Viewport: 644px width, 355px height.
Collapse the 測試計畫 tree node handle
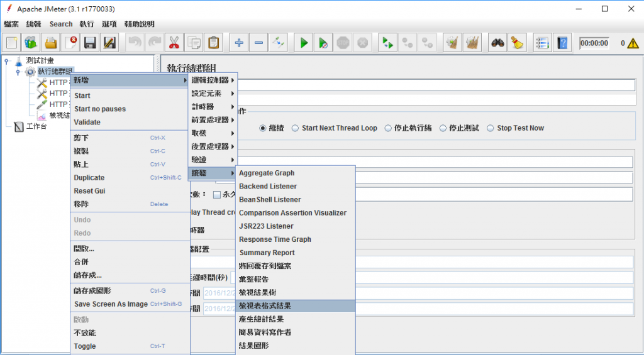(x=6, y=62)
